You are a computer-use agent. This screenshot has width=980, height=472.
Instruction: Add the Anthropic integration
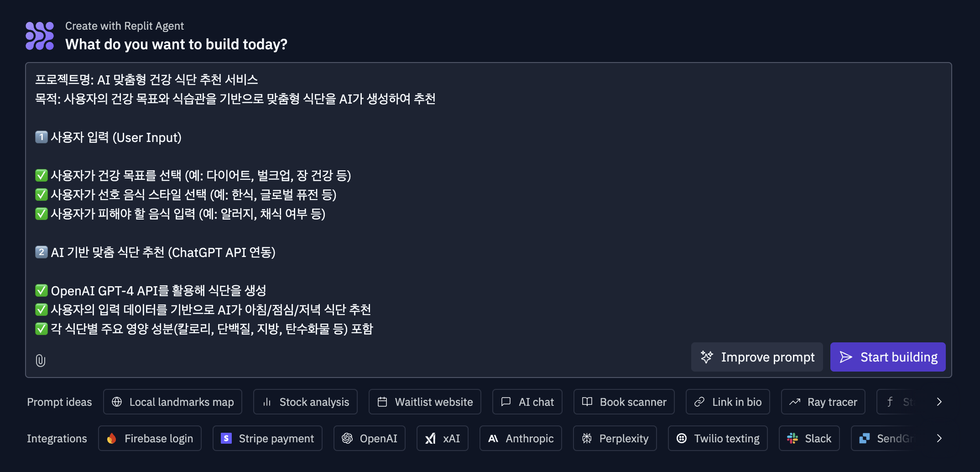[x=521, y=438]
